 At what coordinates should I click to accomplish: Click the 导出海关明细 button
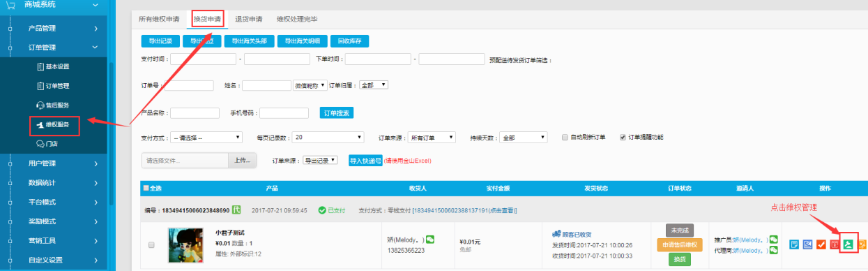click(302, 41)
